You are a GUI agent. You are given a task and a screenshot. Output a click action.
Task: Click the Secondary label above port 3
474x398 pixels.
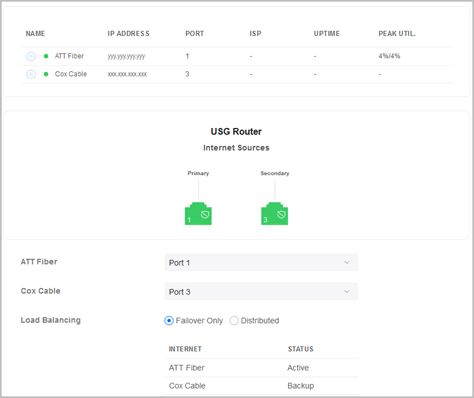(x=275, y=173)
